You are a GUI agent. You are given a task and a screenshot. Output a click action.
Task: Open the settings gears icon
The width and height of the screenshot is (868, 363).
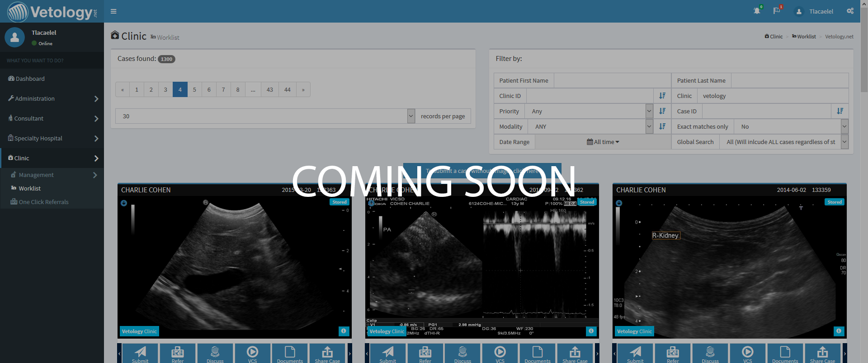click(850, 11)
